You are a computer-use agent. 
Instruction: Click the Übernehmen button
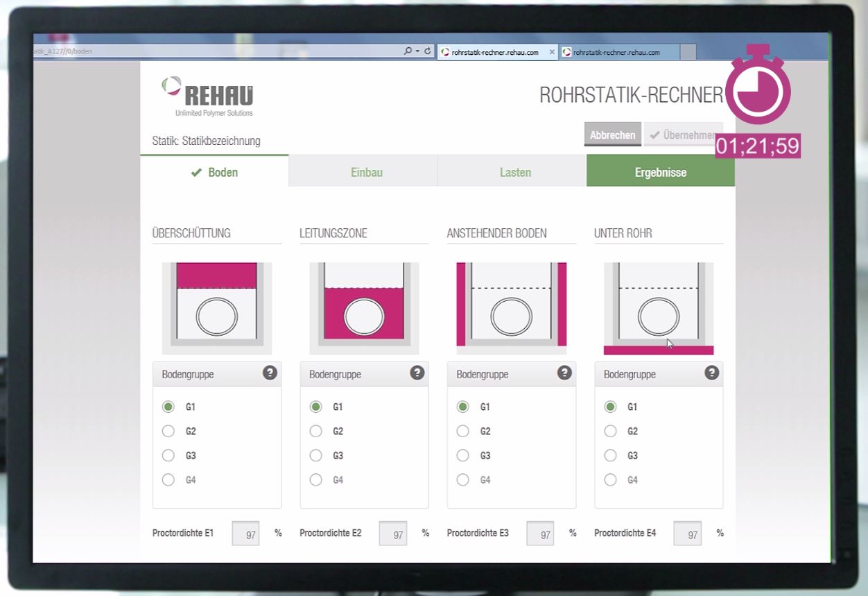coord(682,135)
